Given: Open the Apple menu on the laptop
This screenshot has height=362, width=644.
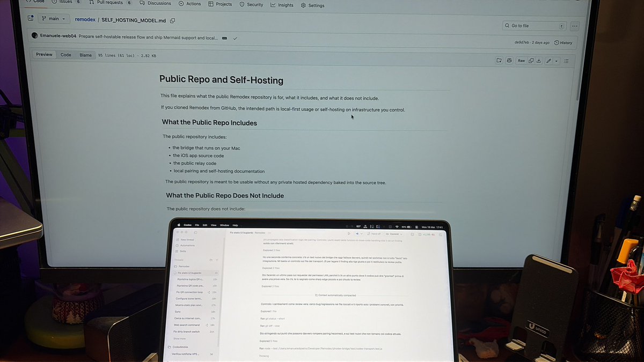Looking at the screenshot, I should point(179,225).
